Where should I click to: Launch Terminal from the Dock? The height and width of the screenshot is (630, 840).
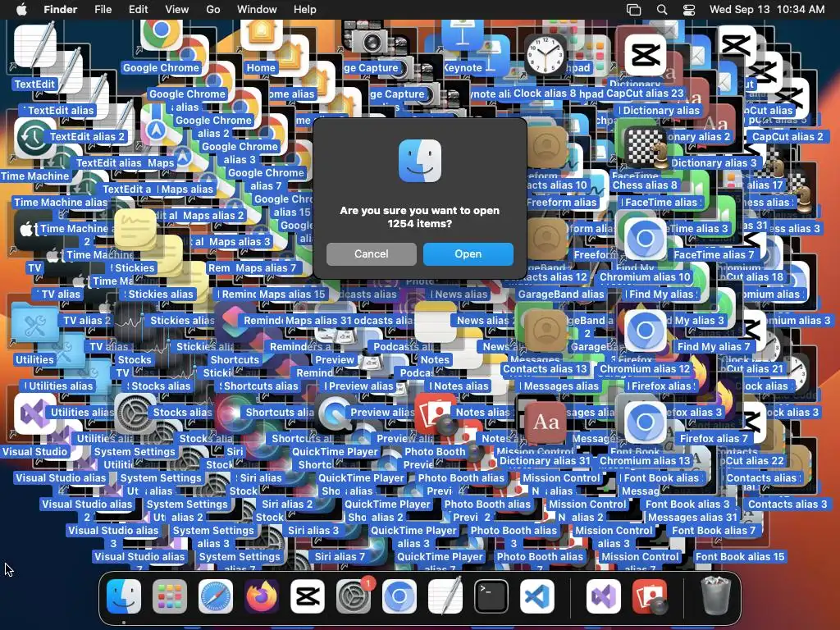coord(491,596)
